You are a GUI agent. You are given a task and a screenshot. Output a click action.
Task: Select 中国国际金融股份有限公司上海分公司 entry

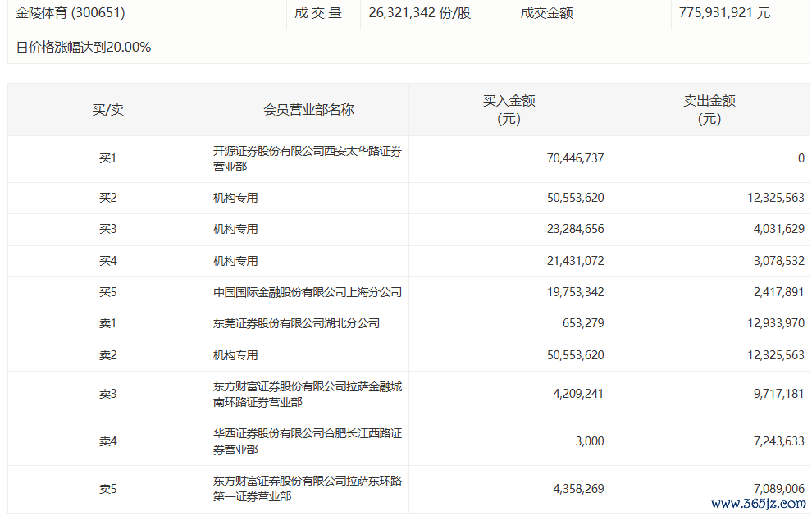pyautogui.click(x=308, y=292)
